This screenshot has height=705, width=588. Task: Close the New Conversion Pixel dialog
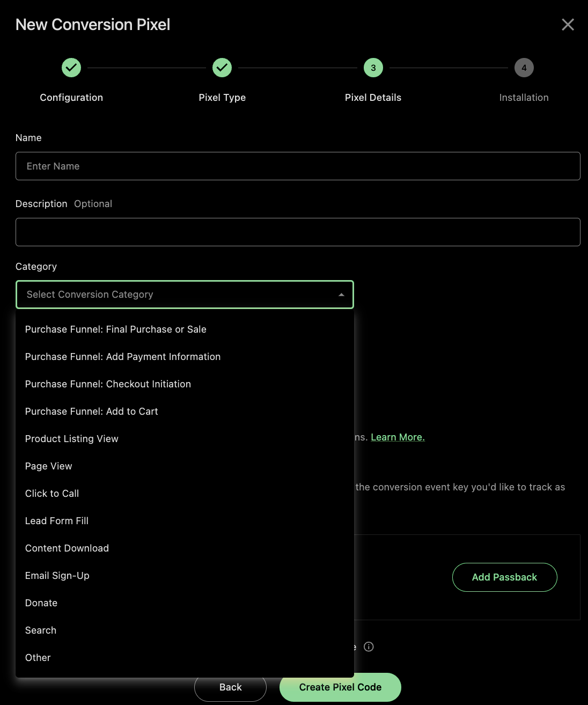click(568, 25)
